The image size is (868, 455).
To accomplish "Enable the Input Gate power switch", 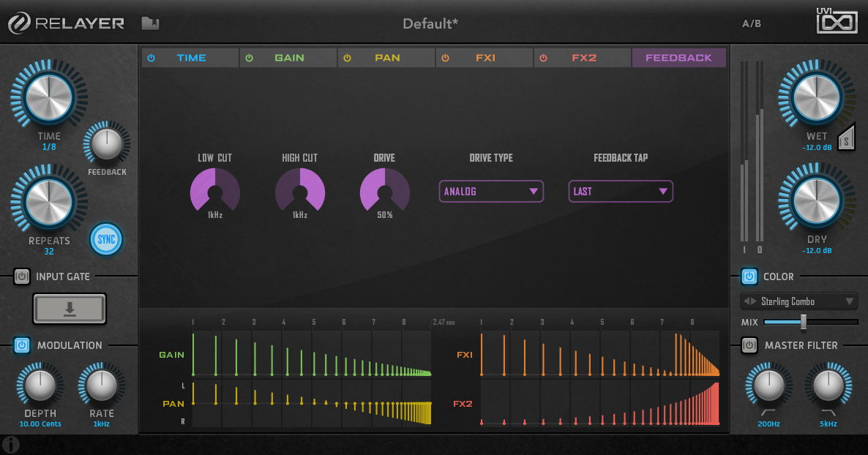I will (x=22, y=277).
